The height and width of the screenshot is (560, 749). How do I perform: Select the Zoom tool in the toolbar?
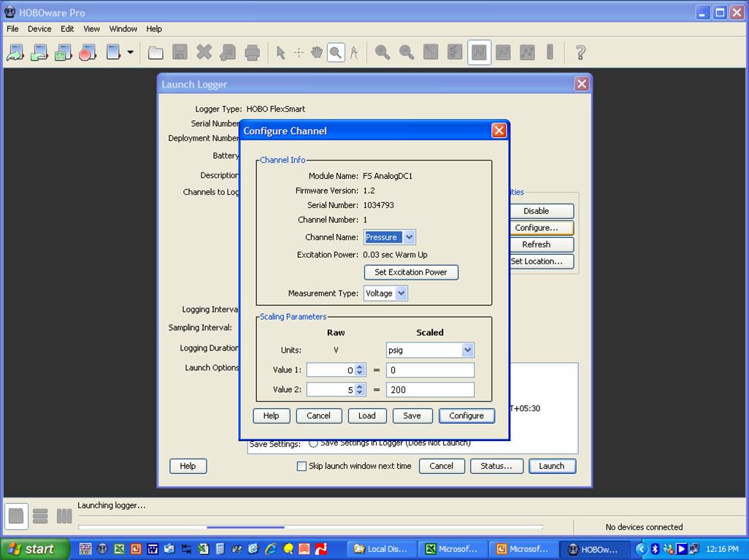[x=335, y=52]
